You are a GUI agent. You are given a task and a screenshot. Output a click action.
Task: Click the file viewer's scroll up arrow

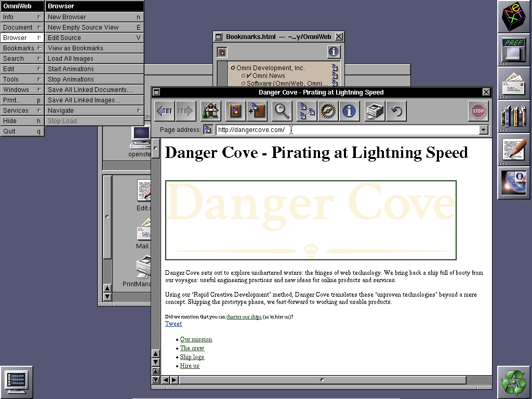click(107, 288)
